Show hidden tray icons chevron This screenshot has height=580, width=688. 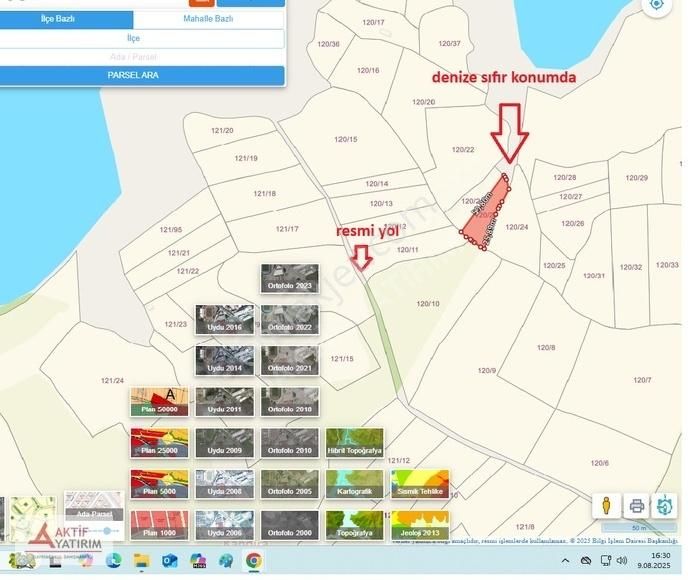(565, 560)
